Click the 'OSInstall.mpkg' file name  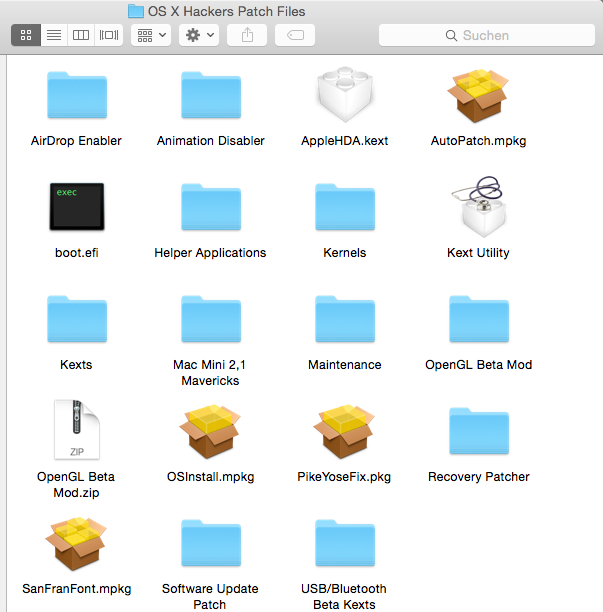click(x=210, y=477)
